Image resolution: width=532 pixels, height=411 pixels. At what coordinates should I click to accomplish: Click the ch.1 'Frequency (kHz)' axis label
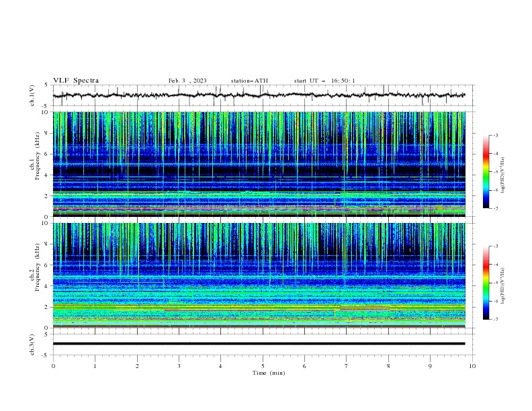38,156
